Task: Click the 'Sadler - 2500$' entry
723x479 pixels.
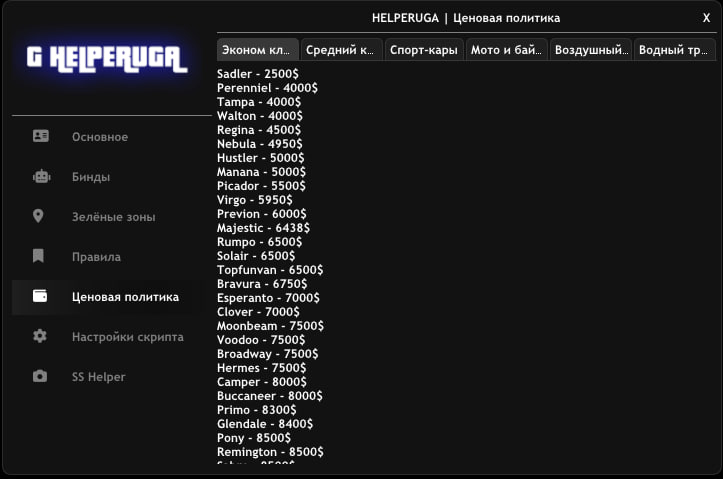Action: pyautogui.click(x=258, y=74)
